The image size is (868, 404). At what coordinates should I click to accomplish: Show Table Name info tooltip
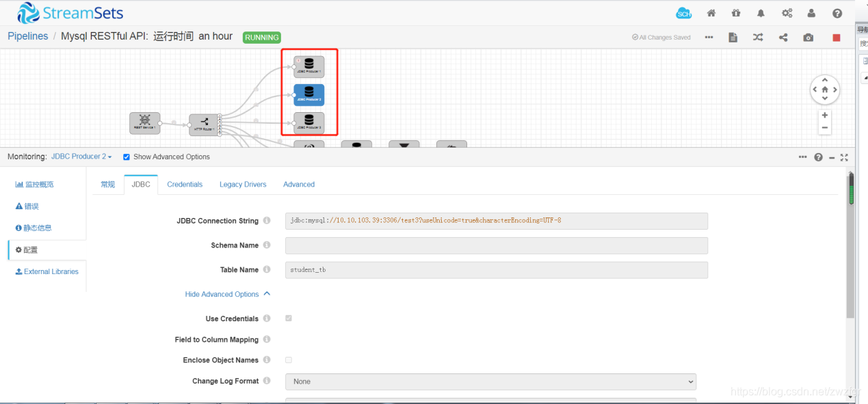(267, 269)
